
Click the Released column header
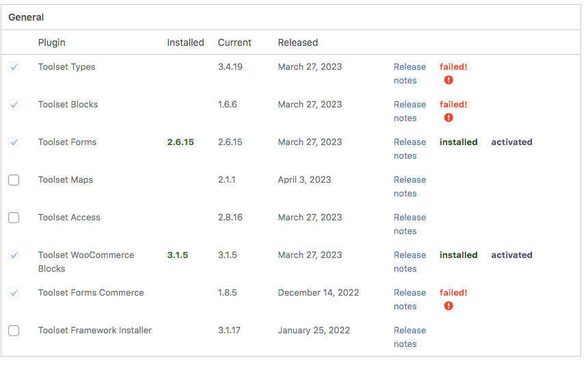point(297,42)
